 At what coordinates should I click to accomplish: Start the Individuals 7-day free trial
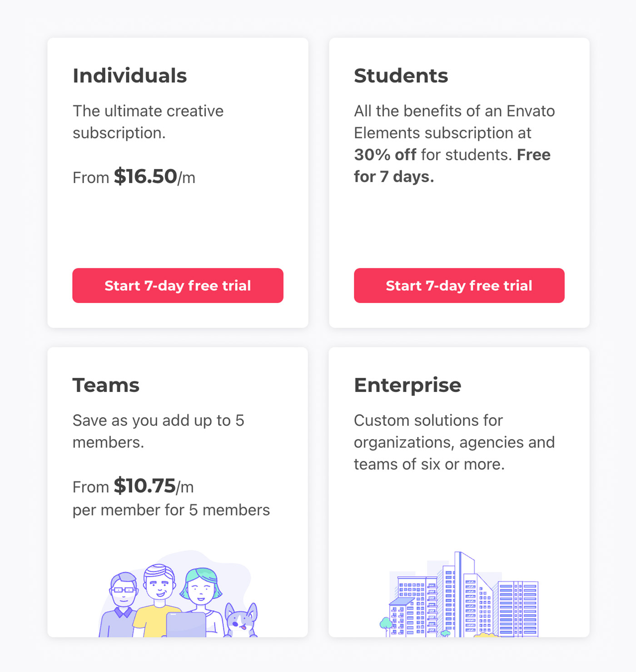pyautogui.click(x=178, y=286)
